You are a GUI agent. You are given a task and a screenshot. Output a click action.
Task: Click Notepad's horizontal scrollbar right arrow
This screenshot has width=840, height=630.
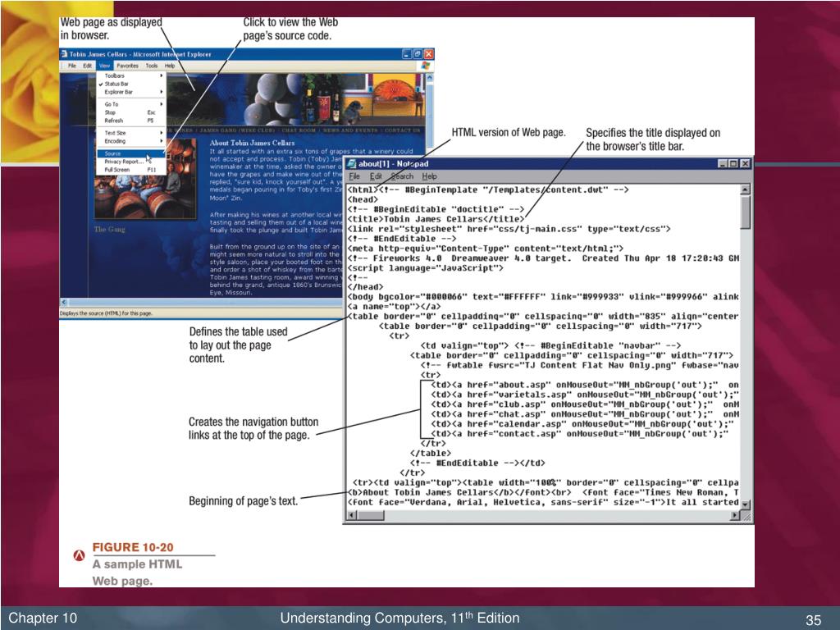pos(735,515)
